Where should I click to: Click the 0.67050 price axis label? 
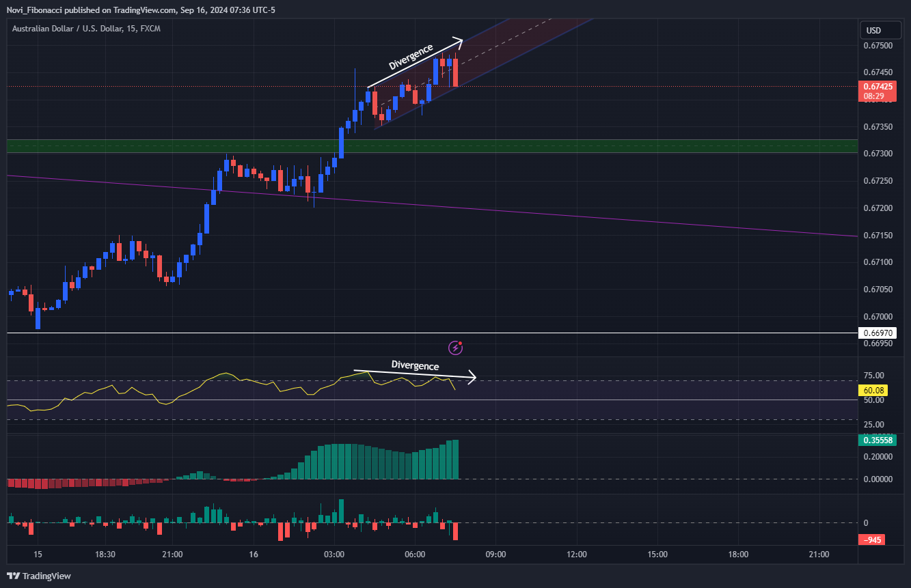coord(877,290)
